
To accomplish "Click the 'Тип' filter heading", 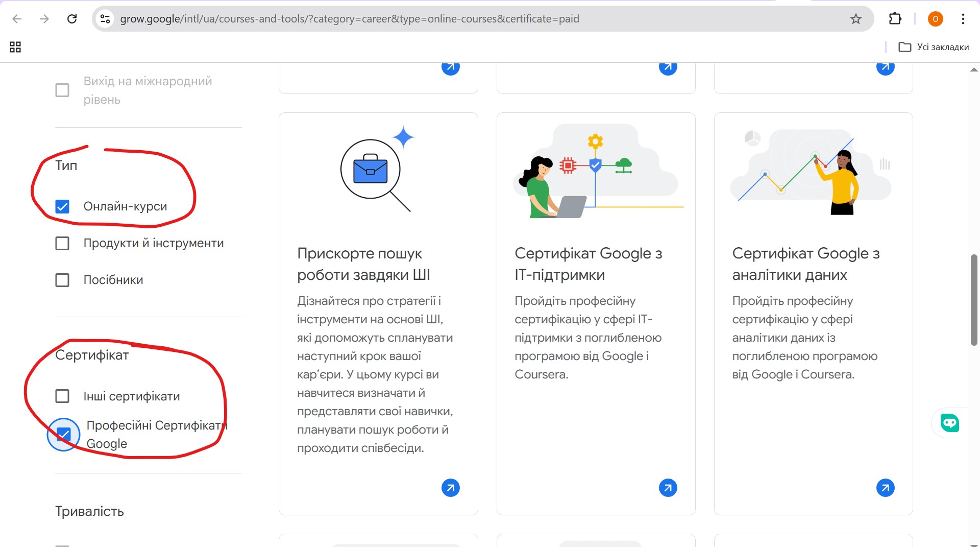I will click(x=66, y=165).
